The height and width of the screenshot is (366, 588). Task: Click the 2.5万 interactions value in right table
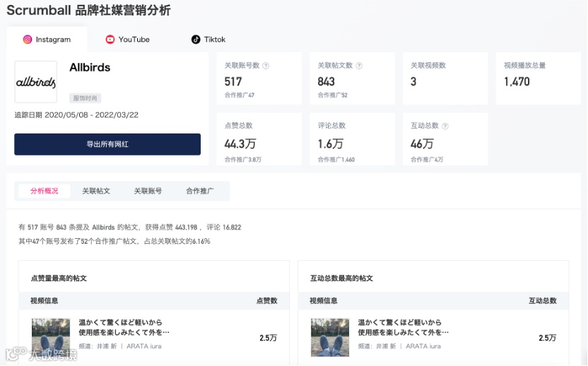tap(548, 338)
